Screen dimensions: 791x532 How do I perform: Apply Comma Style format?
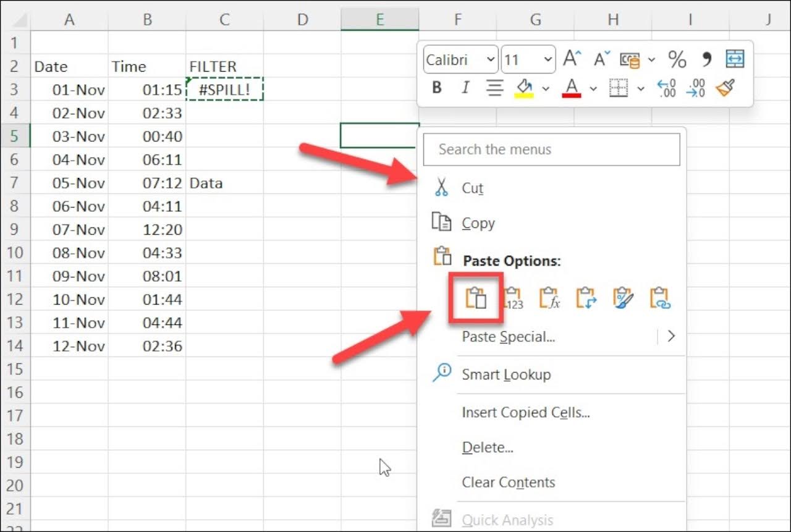click(x=707, y=59)
